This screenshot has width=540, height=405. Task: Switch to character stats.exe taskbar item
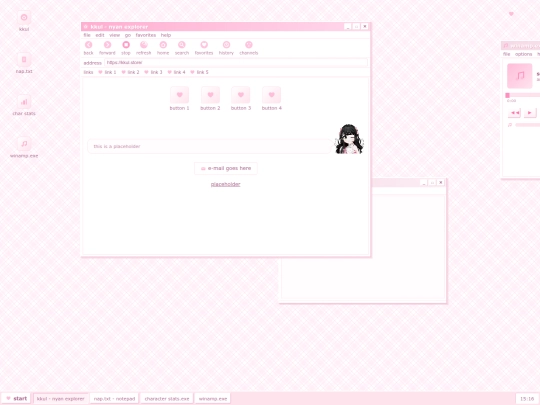click(x=167, y=398)
